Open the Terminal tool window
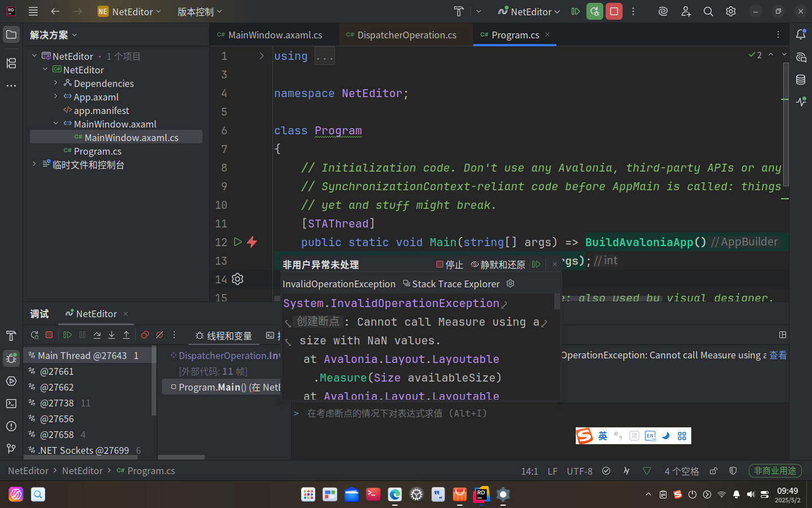Viewport: 812px width, 508px height. point(11,404)
